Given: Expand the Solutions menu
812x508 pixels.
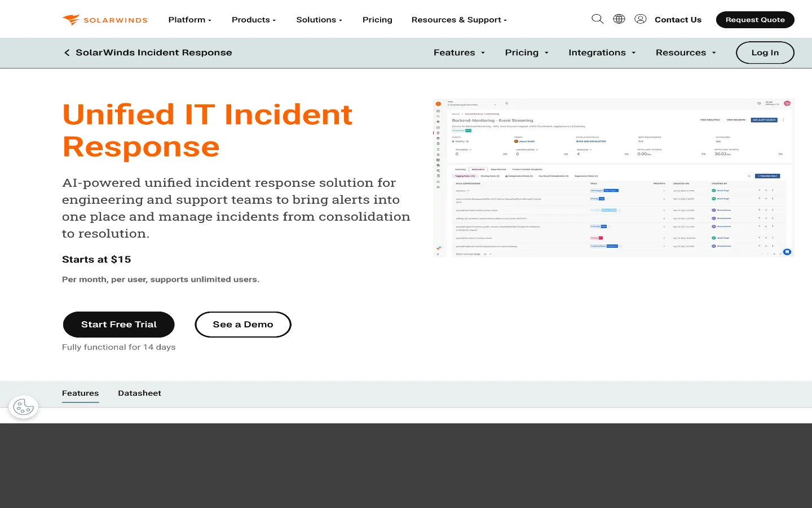Looking at the screenshot, I should (319, 20).
